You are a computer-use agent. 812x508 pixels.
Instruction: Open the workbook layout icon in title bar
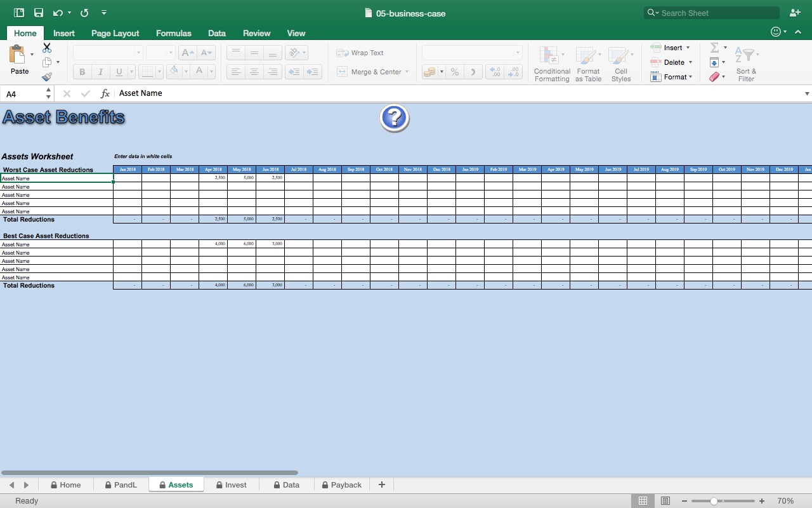tap(18, 13)
